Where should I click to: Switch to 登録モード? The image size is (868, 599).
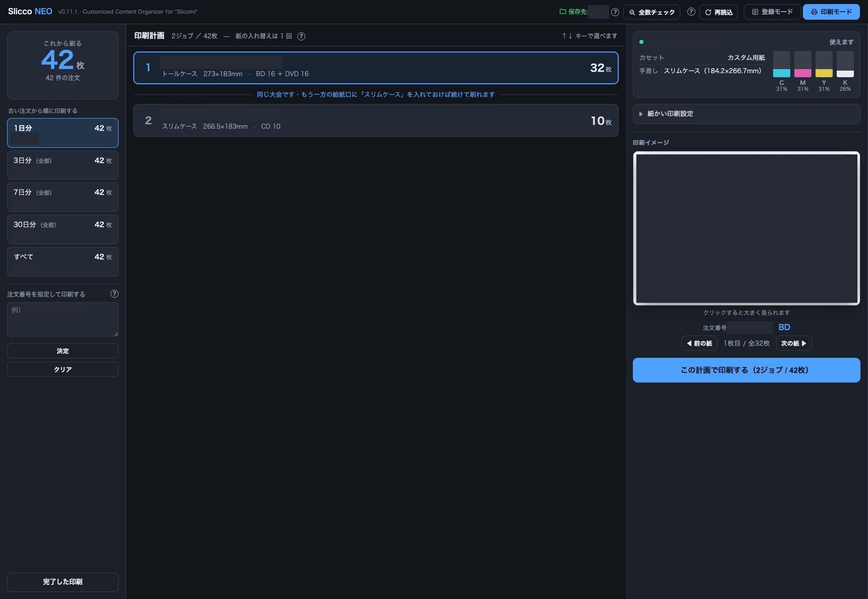[x=772, y=12]
